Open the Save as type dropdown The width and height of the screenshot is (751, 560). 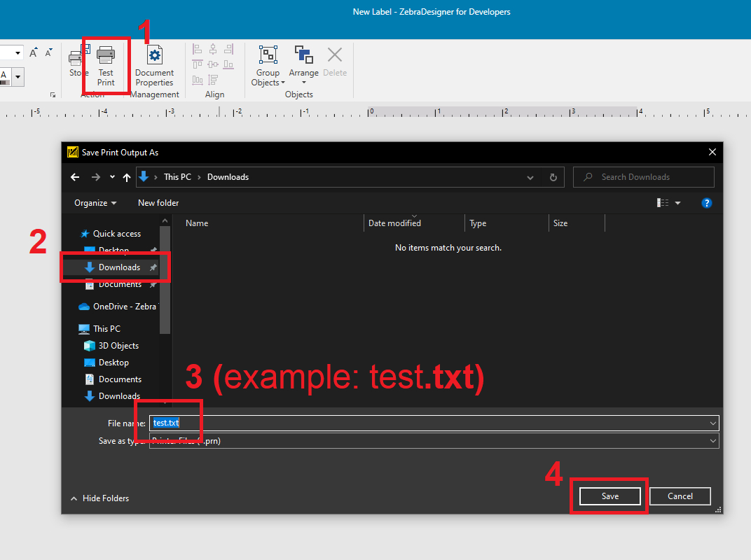(712, 441)
